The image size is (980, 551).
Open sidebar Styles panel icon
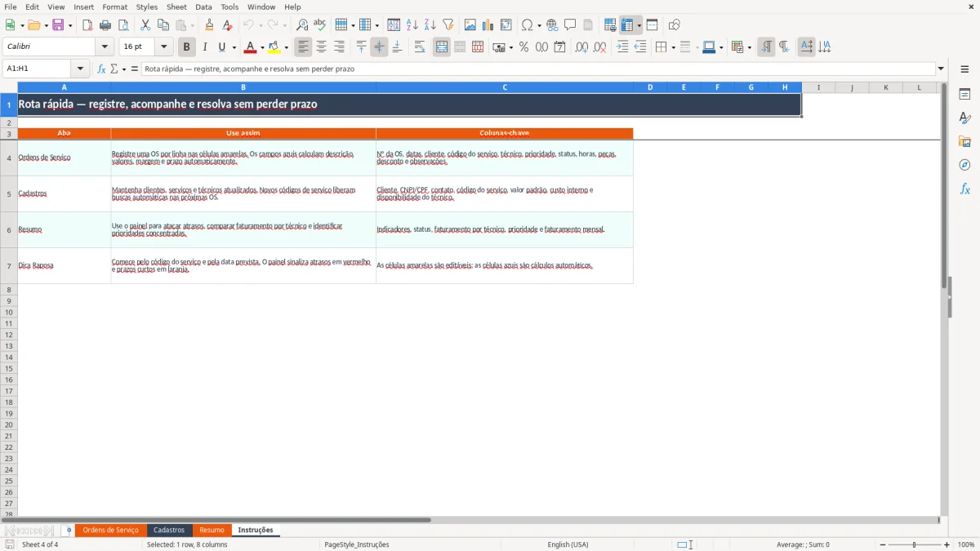(964, 118)
